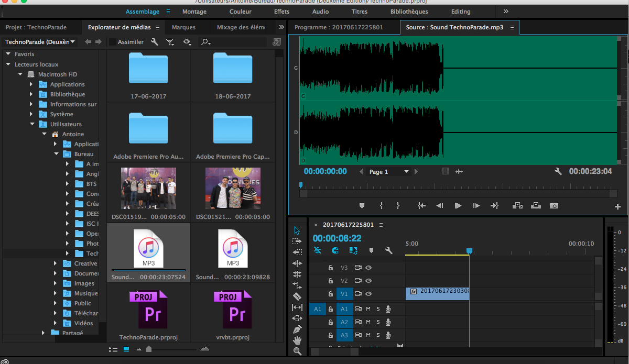Viewport: 629px width, 364px height.
Task: Click the Insert edit button
Action: (x=518, y=206)
